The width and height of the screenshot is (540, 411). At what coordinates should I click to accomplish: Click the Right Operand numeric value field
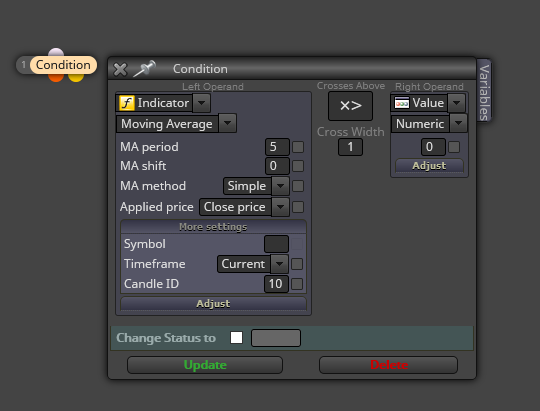433,147
